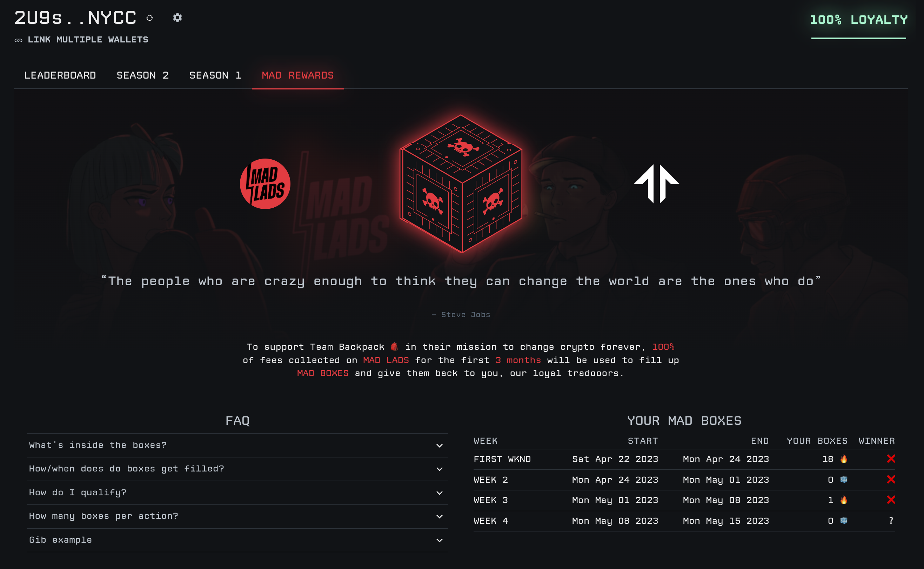
Task: Click the red X winner mark for WEEK 3
Action: click(891, 500)
